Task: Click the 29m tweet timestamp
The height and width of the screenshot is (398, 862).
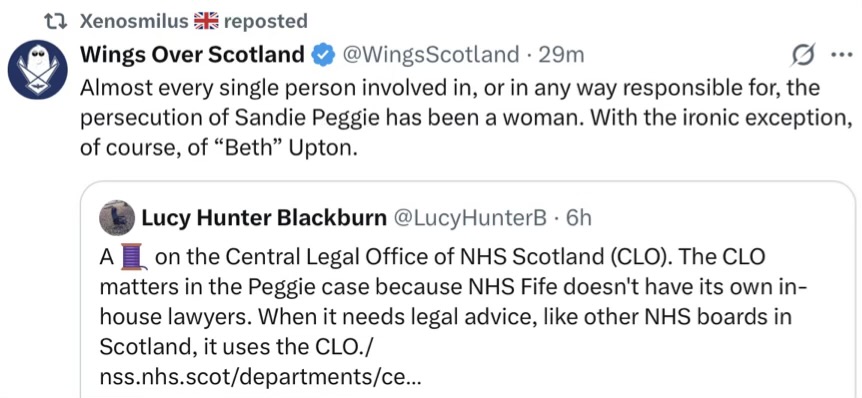Action: tap(561, 54)
